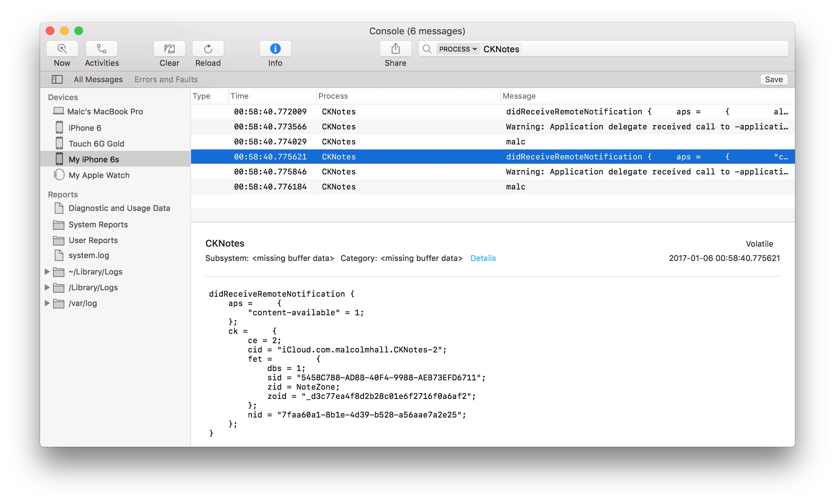Open the Details link

tap(483, 258)
